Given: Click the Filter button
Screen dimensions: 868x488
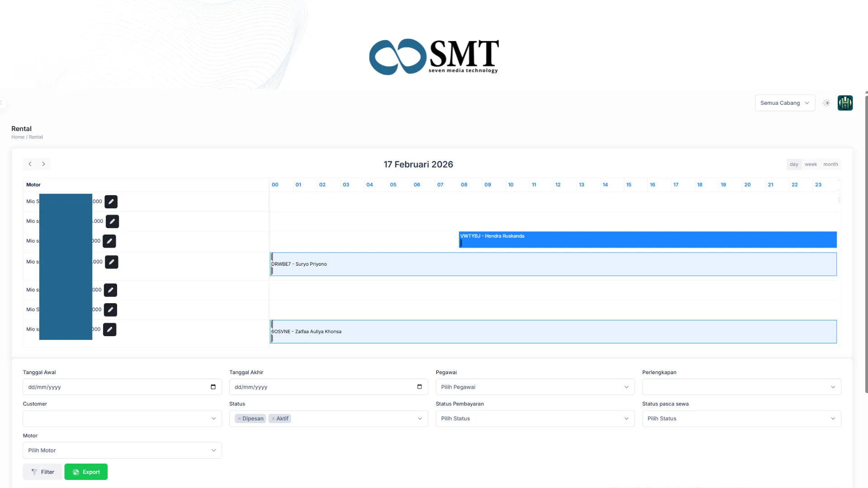Looking at the screenshot, I should 42,472.
